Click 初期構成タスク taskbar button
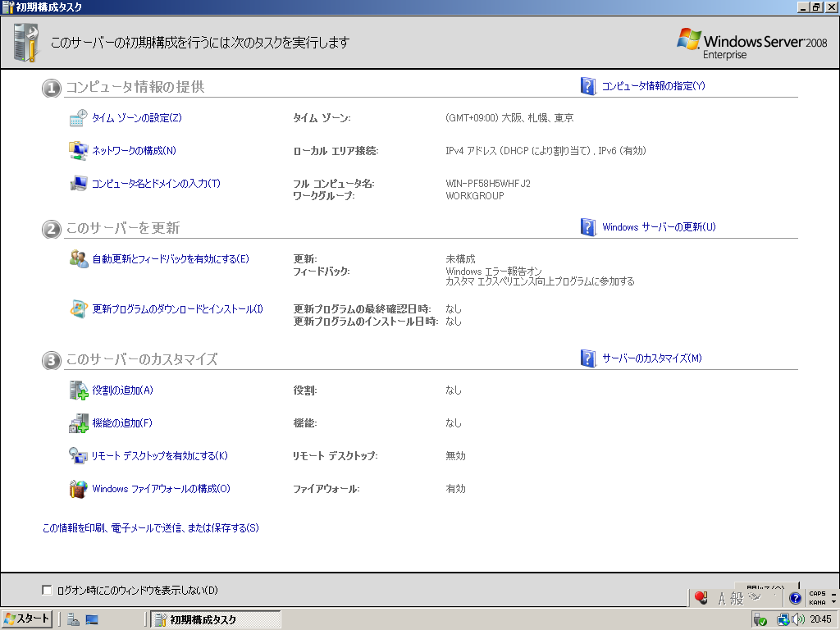 click(x=216, y=619)
